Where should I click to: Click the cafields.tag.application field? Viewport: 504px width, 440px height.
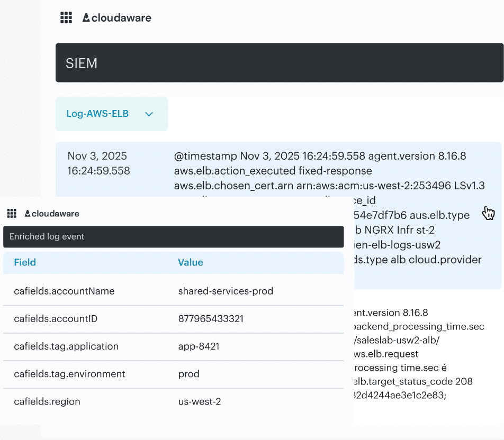(x=66, y=346)
